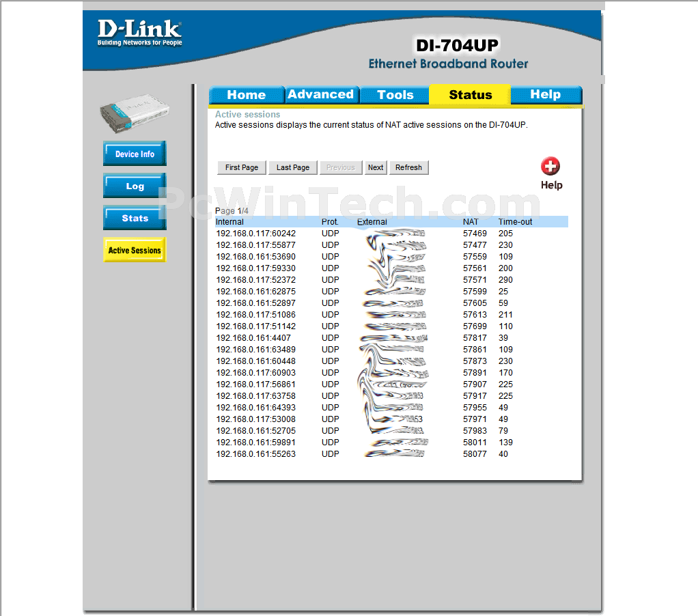Select row 192.168.0.117:59330
Screen dimensions: 698x616
pos(392,268)
